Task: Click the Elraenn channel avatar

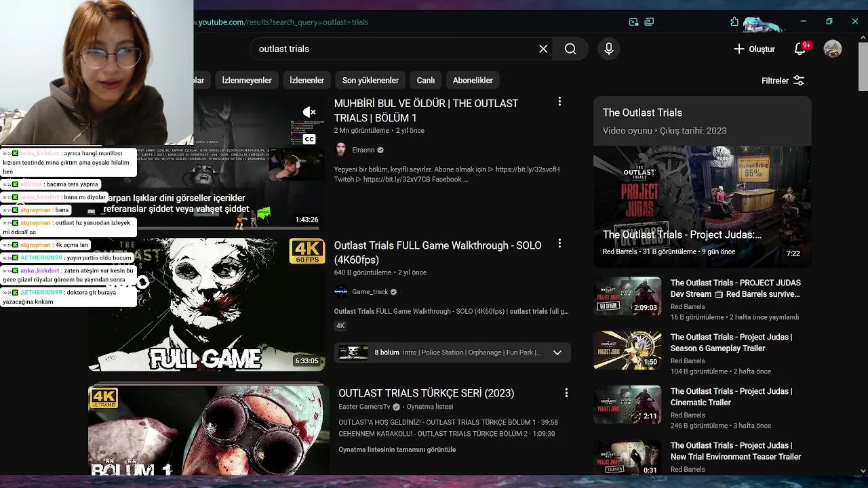Action: click(341, 150)
